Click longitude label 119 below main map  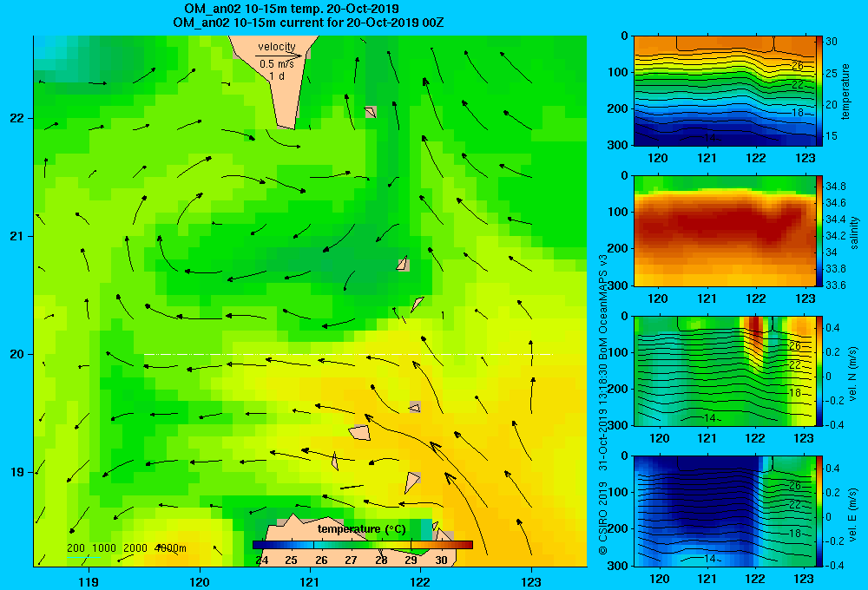coord(89,581)
